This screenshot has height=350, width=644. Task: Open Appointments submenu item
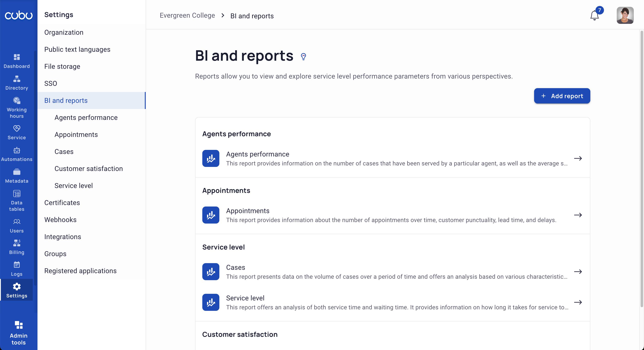tap(92, 135)
